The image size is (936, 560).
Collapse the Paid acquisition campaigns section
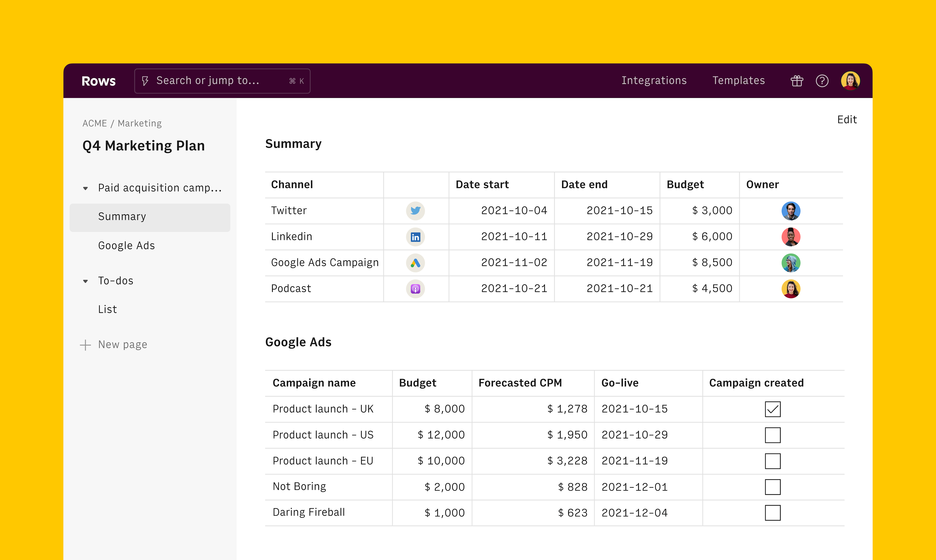point(85,188)
